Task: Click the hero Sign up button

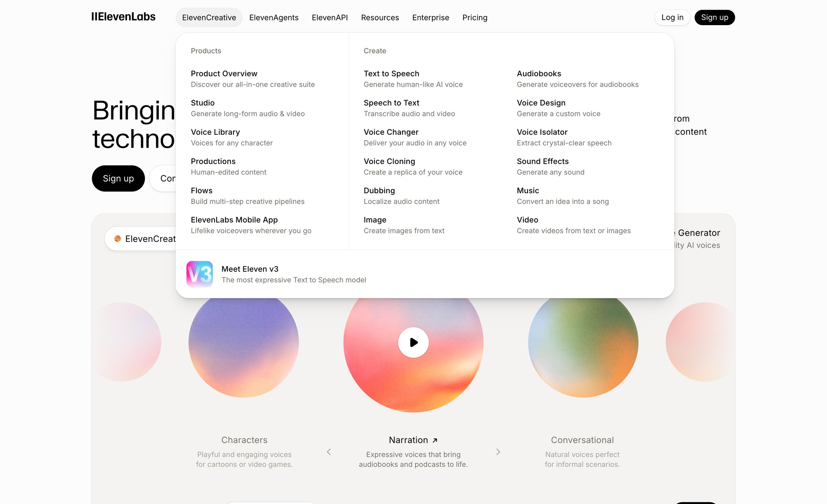Action: pos(118,178)
